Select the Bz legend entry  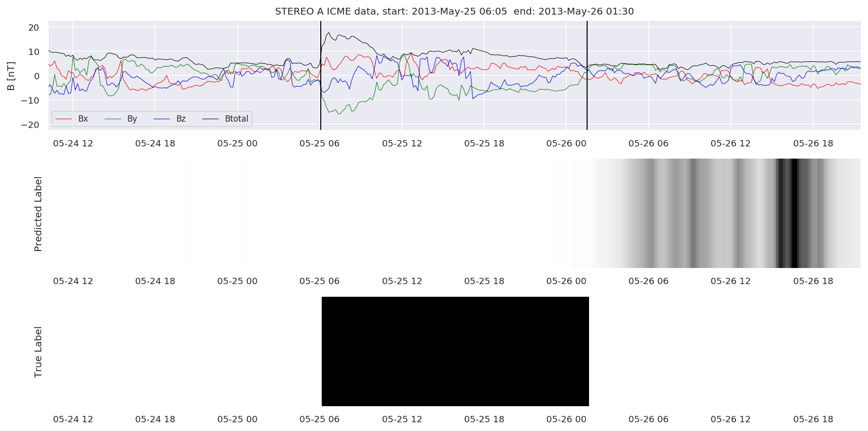coord(181,119)
